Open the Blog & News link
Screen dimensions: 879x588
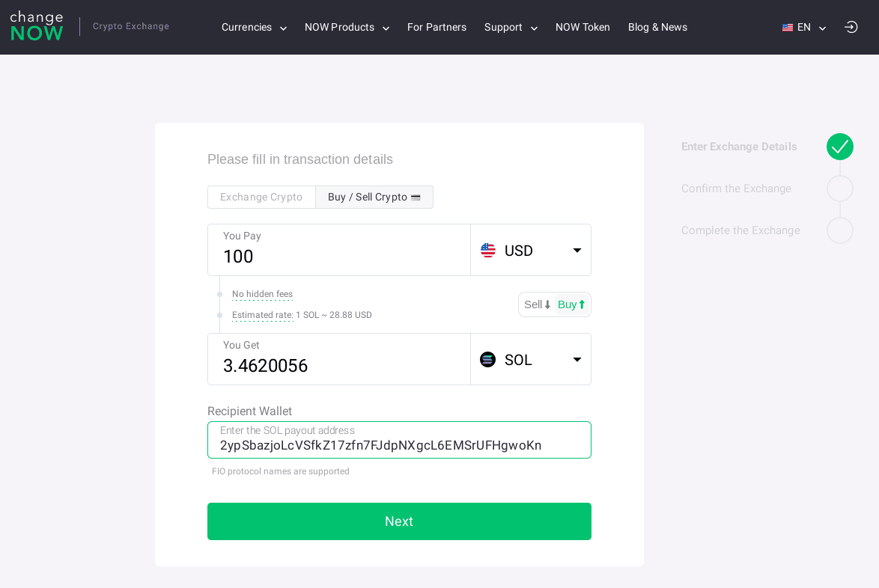[657, 28]
